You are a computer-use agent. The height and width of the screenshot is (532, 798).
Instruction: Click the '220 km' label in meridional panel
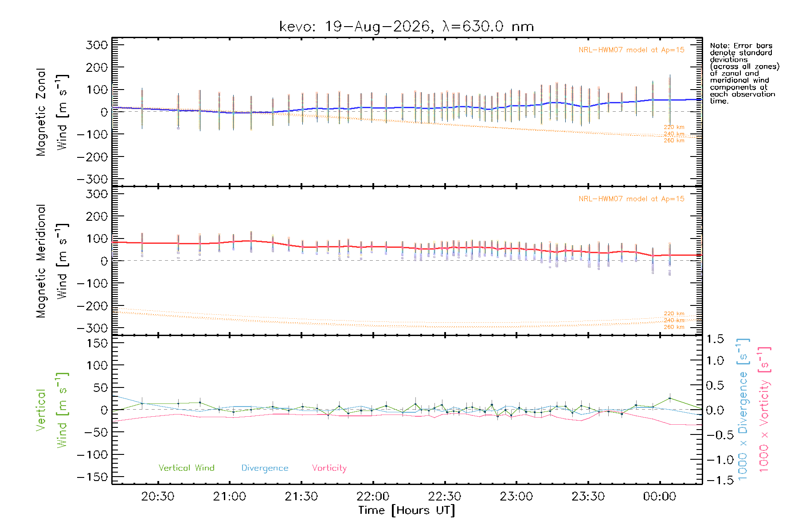click(x=674, y=314)
